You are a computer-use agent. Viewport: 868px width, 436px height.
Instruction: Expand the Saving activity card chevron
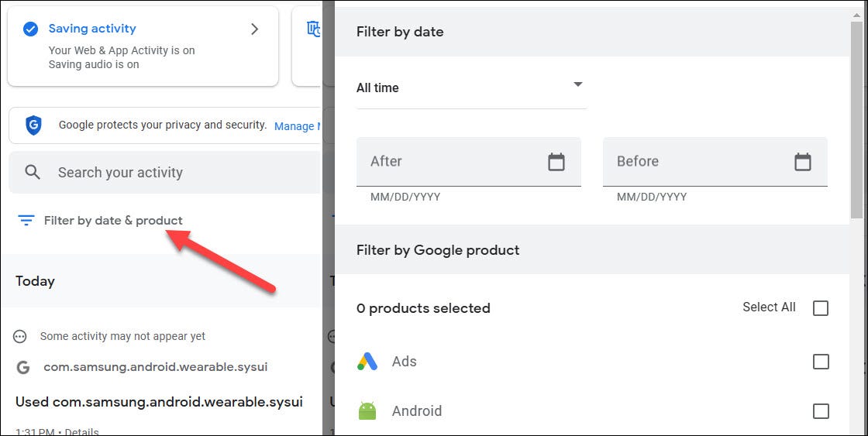click(254, 29)
